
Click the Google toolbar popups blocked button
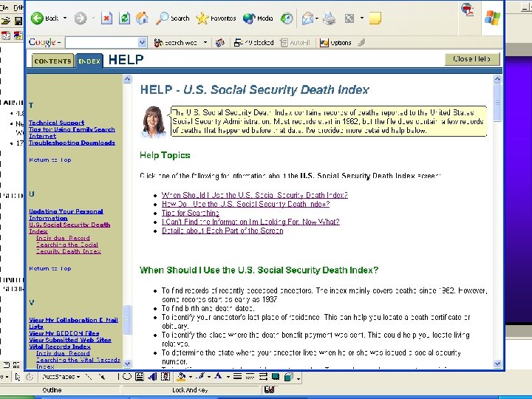point(253,43)
